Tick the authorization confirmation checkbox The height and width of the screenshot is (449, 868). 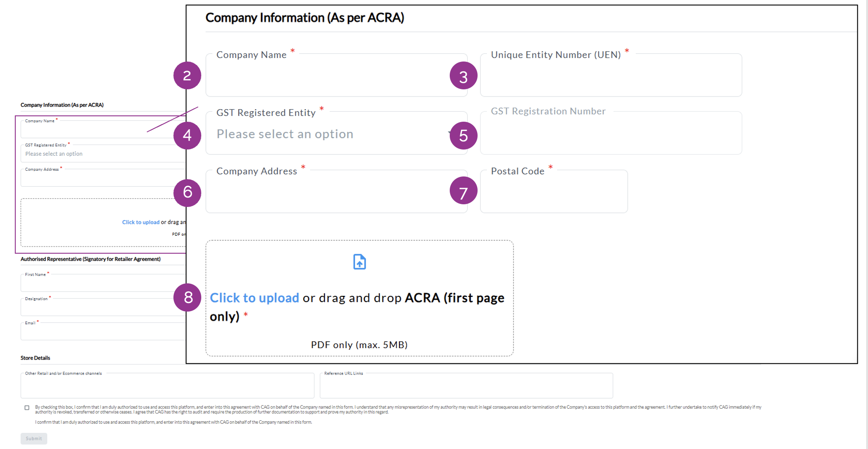(27, 408)
